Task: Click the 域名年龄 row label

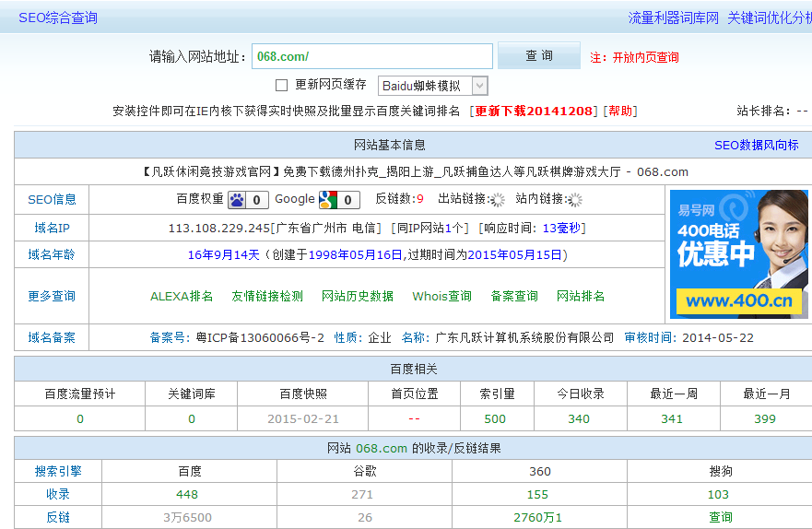Action: [52, 254]
